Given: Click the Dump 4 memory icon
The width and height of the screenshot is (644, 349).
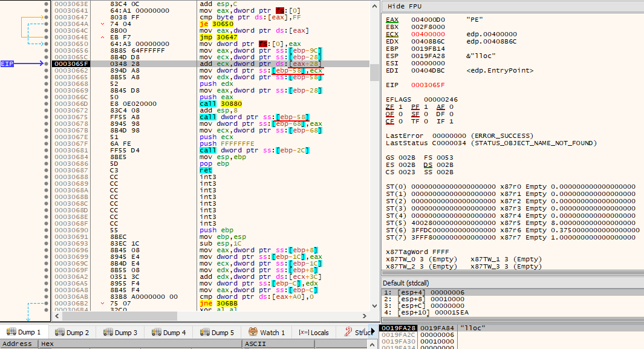Looking at the screenshot, I should click(157, 332).
